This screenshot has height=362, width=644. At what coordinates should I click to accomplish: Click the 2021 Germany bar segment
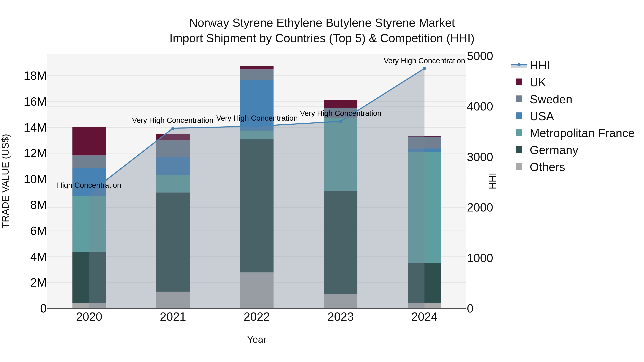[x=173, y=242]
